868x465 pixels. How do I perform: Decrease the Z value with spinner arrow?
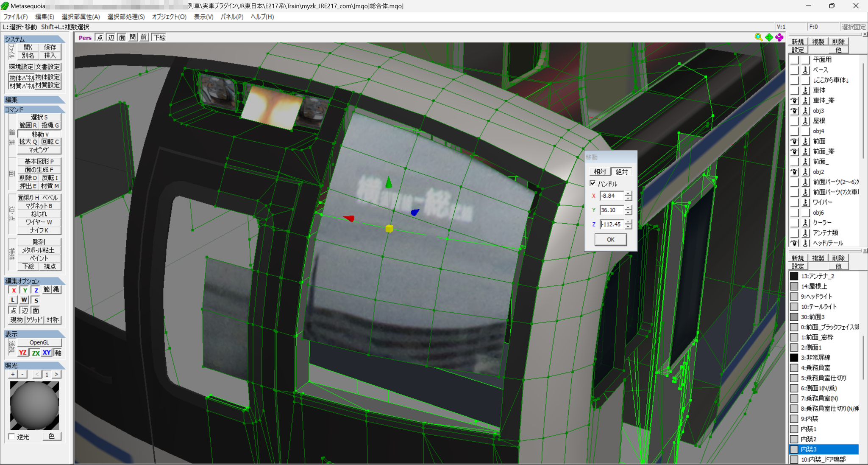628,227
